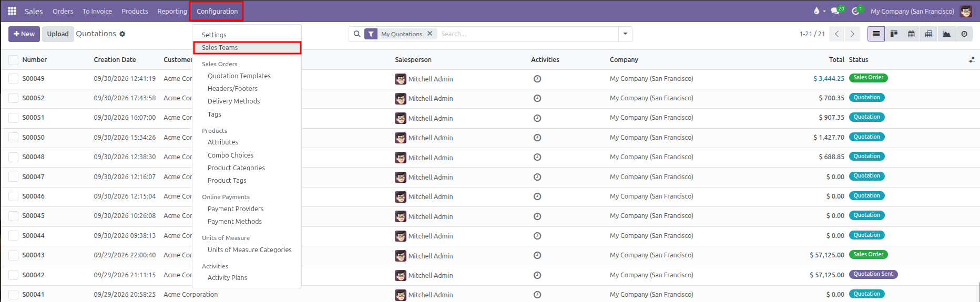Click the Sales app title
The width and height of the screenshot is (980, 302).
pyautogui.click(x=34, y=11)
